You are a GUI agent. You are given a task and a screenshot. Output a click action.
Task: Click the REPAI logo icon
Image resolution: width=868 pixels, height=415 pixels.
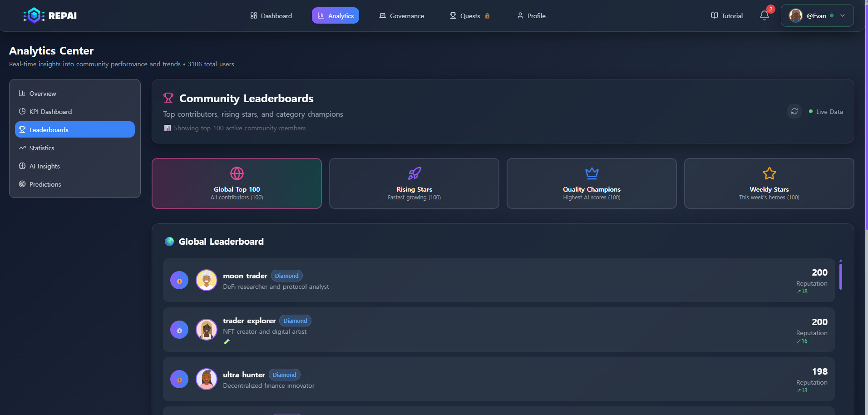[x=34, y=15]
